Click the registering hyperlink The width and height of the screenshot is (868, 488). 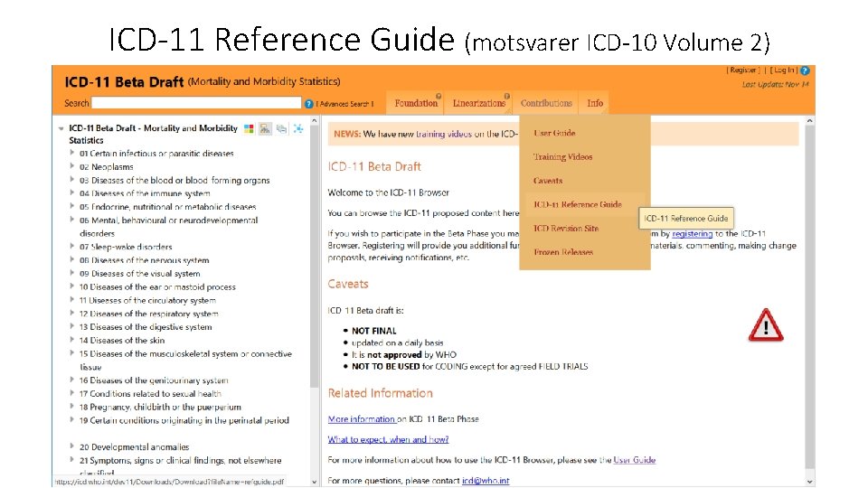[x=692, y=233]
